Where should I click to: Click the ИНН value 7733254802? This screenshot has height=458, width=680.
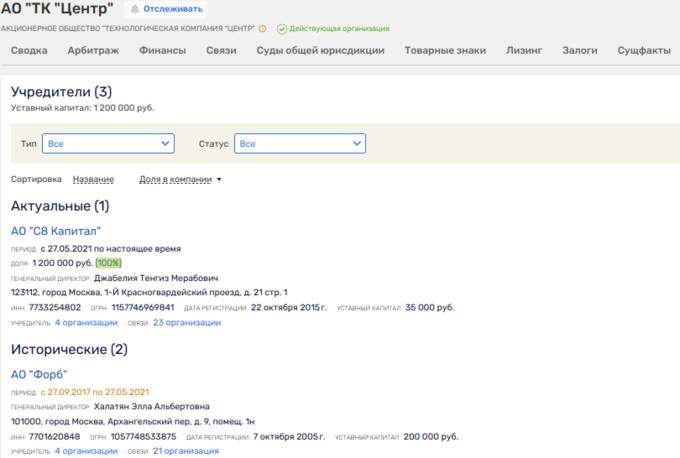tap(55, 308)
